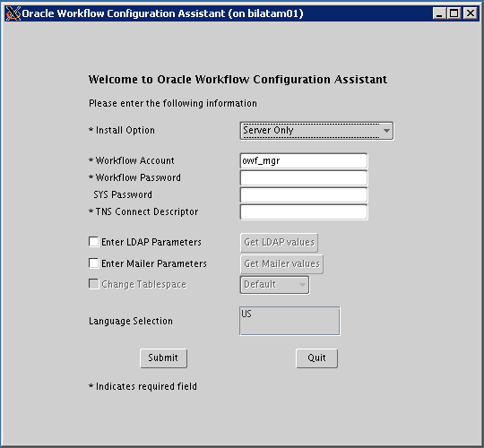Click the TNS Connect Descriptor field

coord(304,212)
